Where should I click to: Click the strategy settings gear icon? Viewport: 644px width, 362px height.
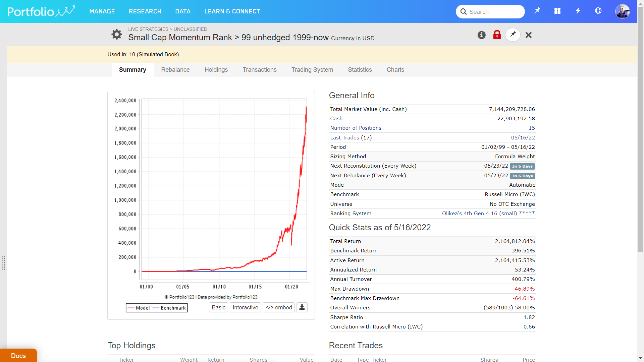click(x=116, y=35)
